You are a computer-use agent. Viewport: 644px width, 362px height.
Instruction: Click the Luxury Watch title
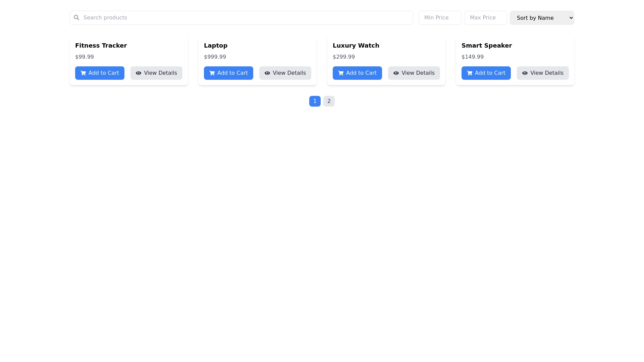(x=356, y=46)
